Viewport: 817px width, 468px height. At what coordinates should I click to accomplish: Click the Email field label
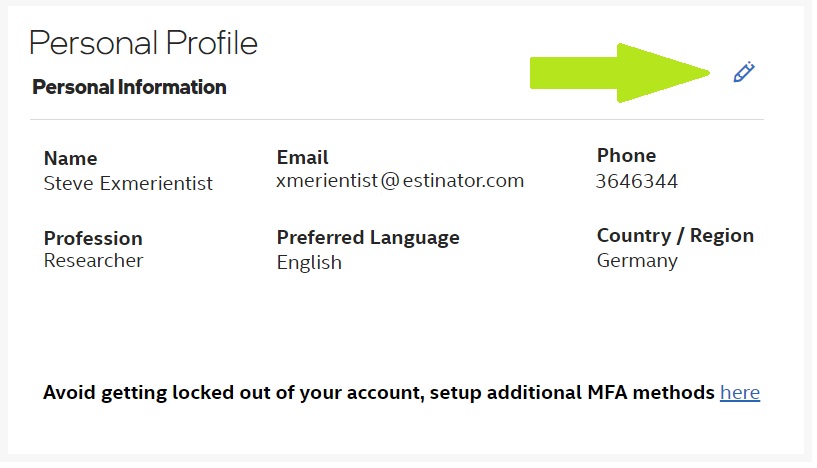[302, 157]
